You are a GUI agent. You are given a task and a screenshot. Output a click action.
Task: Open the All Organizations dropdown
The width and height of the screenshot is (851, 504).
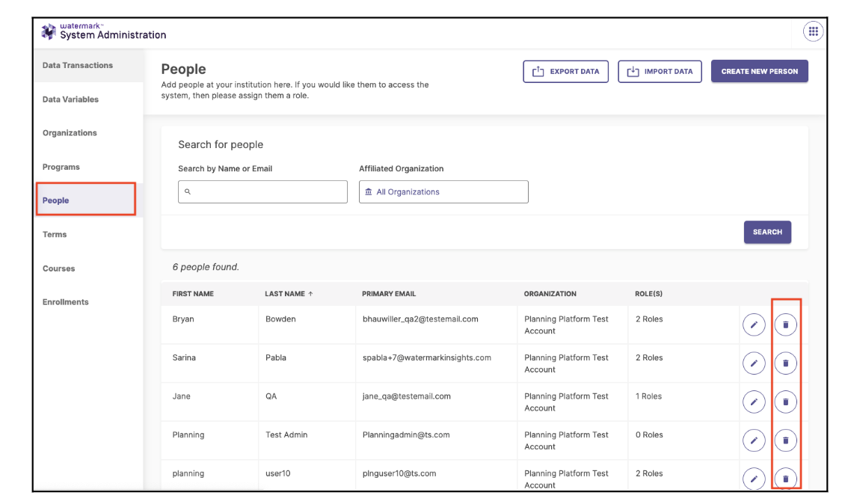pos(443,192)
